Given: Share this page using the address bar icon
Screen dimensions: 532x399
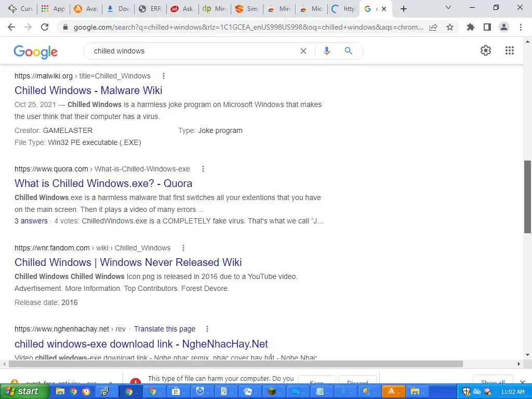Looking at the screenshot, I should [433, 27].
